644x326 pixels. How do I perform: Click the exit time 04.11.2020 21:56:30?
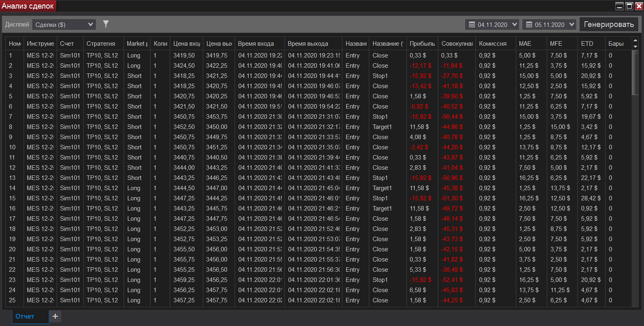[x=314, y=270]
